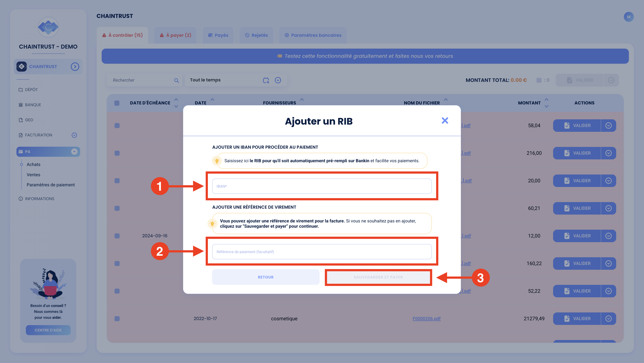Image resolution: width=644 pixels, height=363 pixels.
Task: Select Ventes under PA
Action: tap(33, 175)
